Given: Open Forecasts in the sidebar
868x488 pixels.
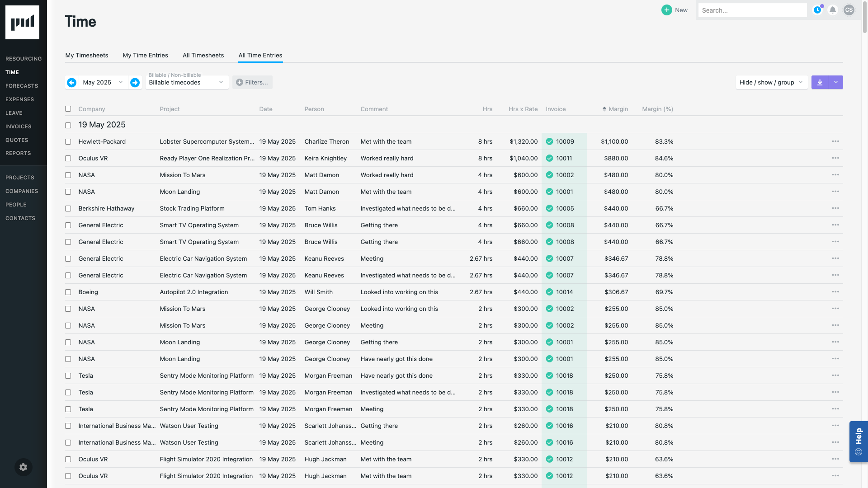Looking at the screenshot, I should pos(22,86).
